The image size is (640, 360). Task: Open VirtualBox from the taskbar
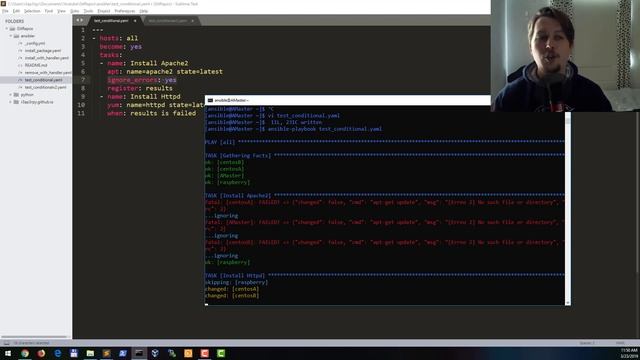point(156,353)
